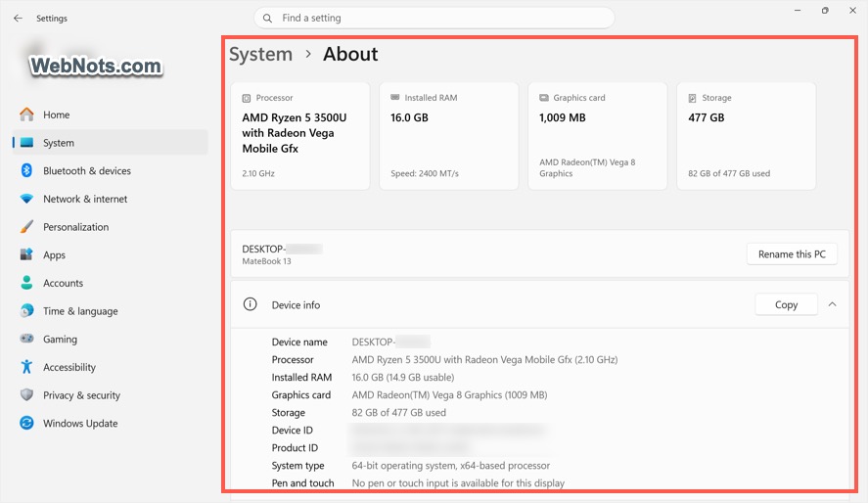Click the Storage 477 GB card
This screenshot has height=503, width=868.
747,136
